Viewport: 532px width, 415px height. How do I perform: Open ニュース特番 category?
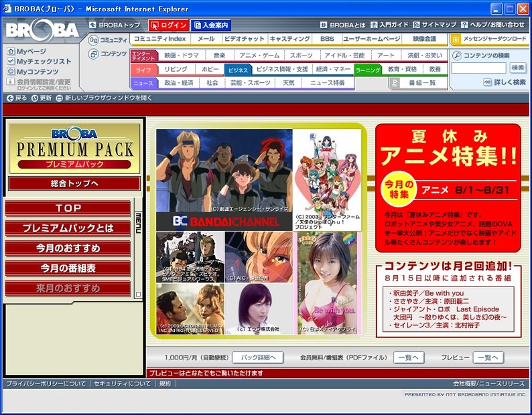click(328, 83)
